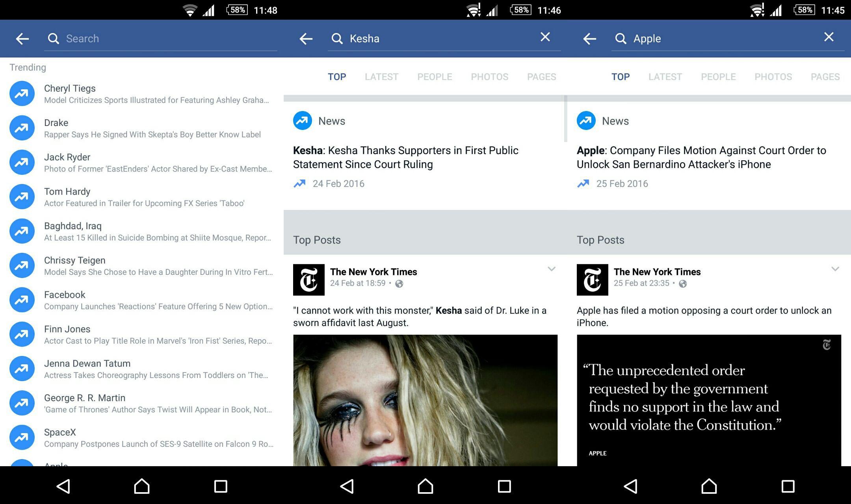This screenshot has height=504, width=851.
Task: Open New York Times avatar on Apple post
Action: [593, 280]
